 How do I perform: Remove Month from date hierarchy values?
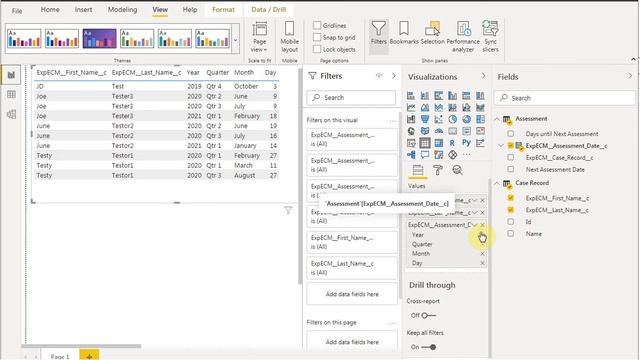482,253
